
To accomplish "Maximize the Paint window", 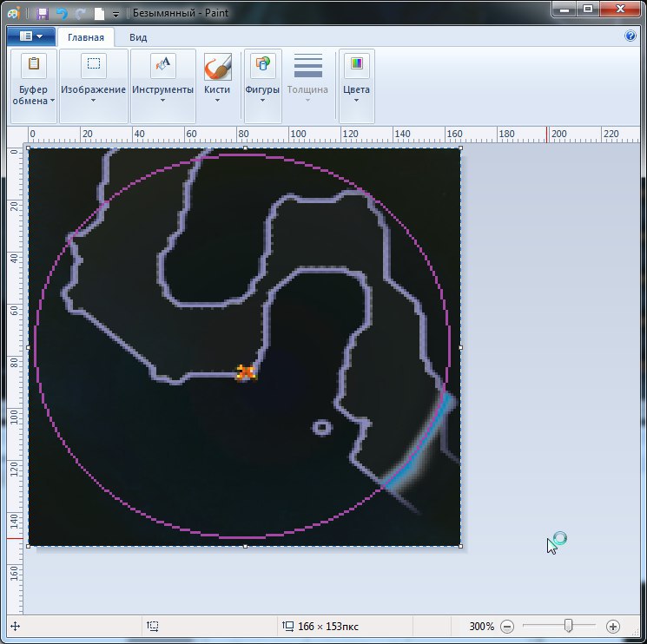I will click(x=589, y=9).
